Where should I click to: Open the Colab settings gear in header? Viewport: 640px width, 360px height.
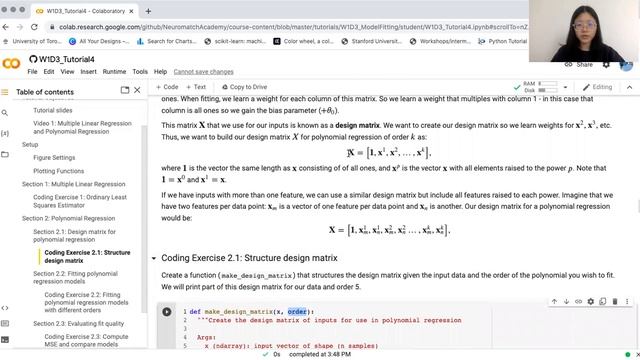click(606, 64)
